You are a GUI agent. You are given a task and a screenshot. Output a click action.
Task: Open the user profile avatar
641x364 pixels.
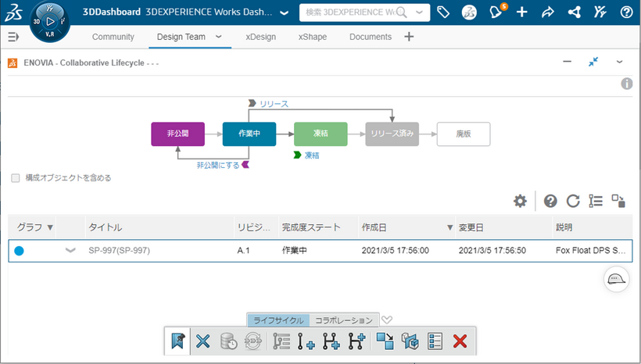(469, 12)
